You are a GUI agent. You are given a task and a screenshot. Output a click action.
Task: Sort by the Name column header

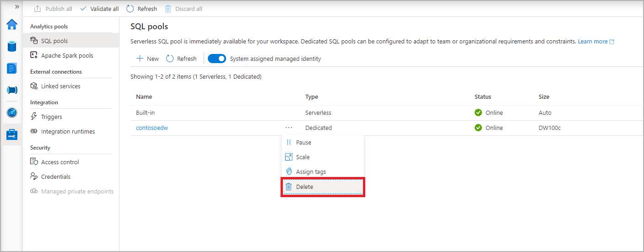(144, 97)
